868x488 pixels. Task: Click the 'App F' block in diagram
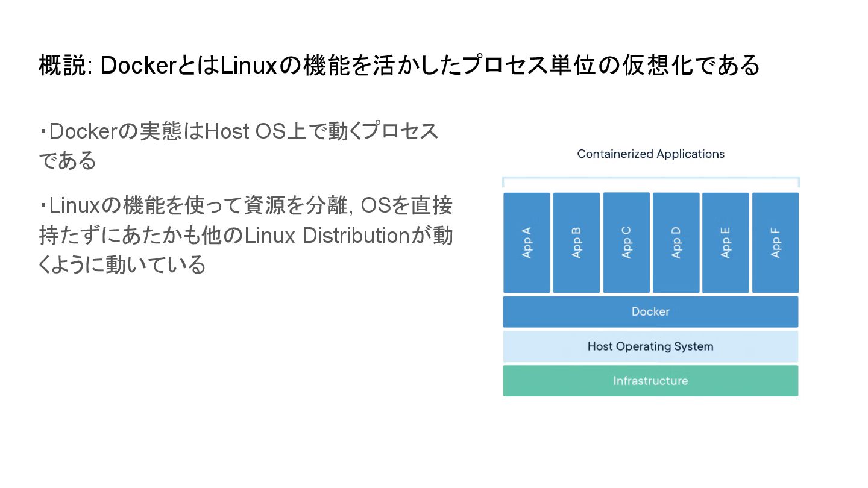click(776, 243)
